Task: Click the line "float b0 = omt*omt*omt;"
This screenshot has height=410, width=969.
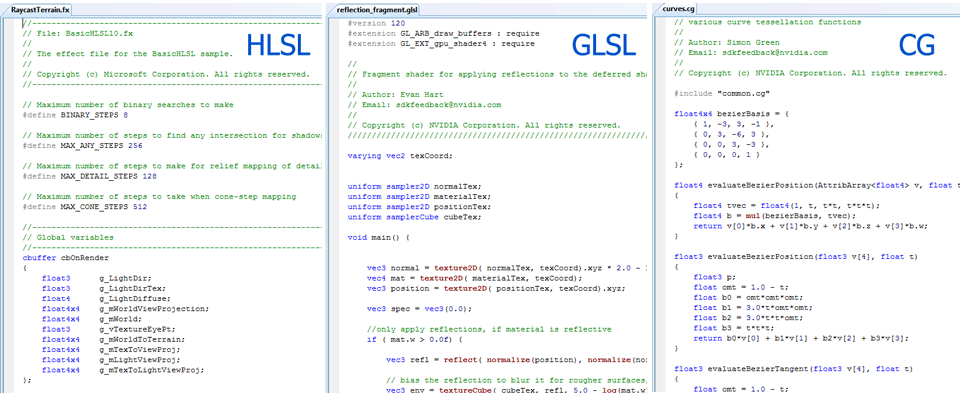Action: 748,297
